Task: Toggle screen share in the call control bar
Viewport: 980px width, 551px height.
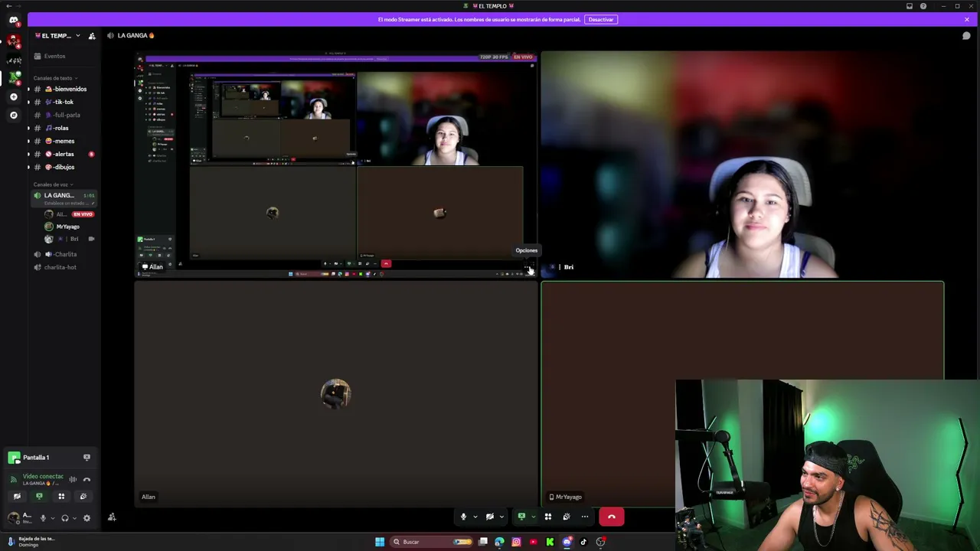Action: pos(521,517)
